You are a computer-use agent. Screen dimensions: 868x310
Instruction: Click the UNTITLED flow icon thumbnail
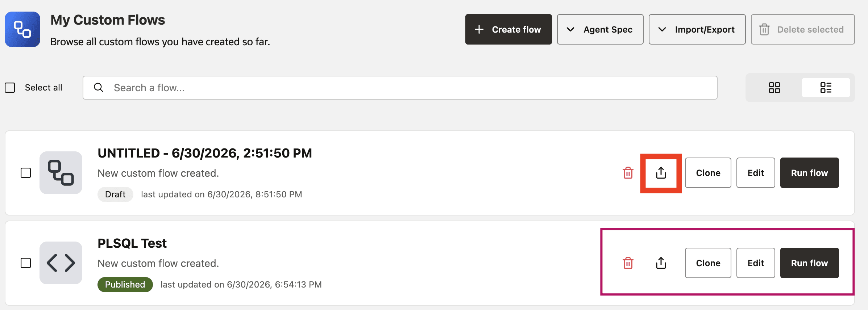click(61, 173)
